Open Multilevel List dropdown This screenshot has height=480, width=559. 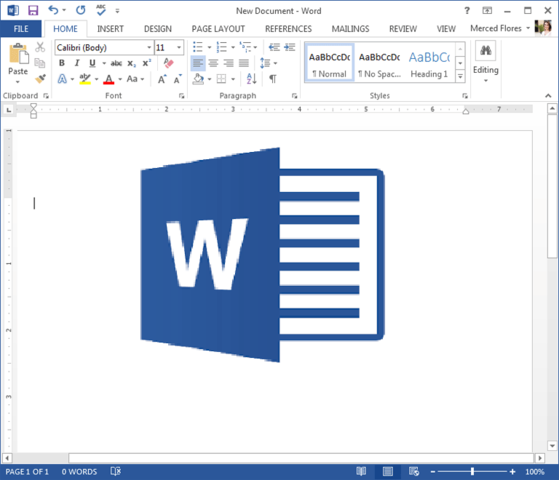(x=255, y=47)
